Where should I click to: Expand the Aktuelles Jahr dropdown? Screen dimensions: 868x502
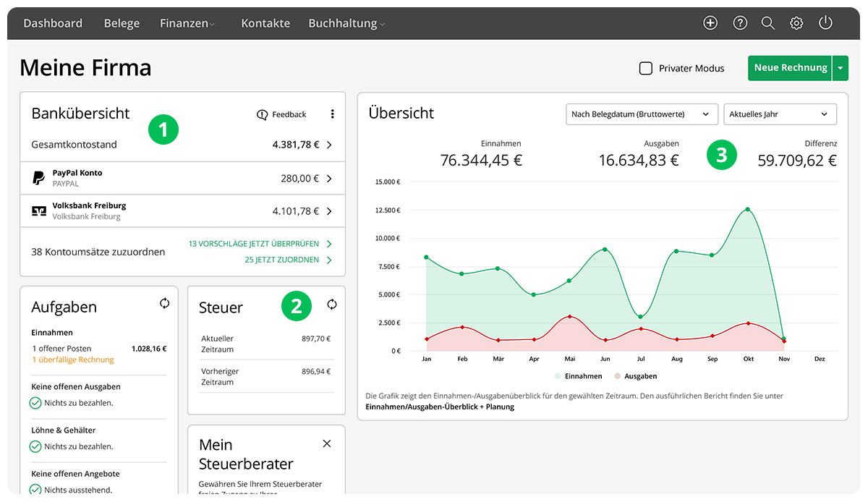(779, 114)
